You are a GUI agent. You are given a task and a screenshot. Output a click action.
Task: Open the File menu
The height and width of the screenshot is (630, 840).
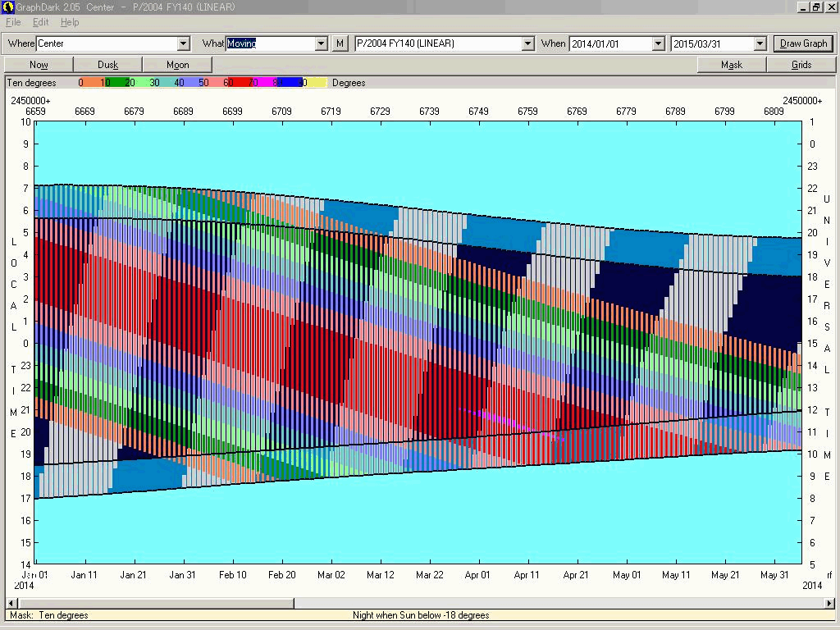pos(13,22)
